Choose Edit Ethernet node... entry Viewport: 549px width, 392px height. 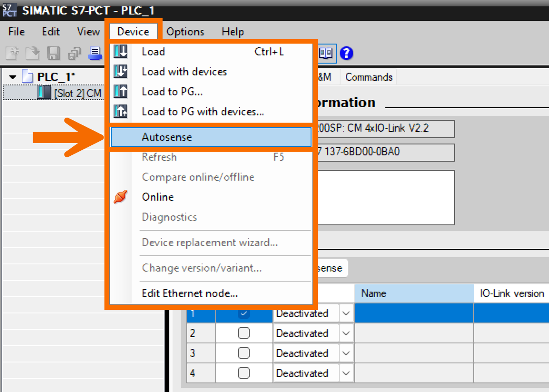[x=211, y=293]
